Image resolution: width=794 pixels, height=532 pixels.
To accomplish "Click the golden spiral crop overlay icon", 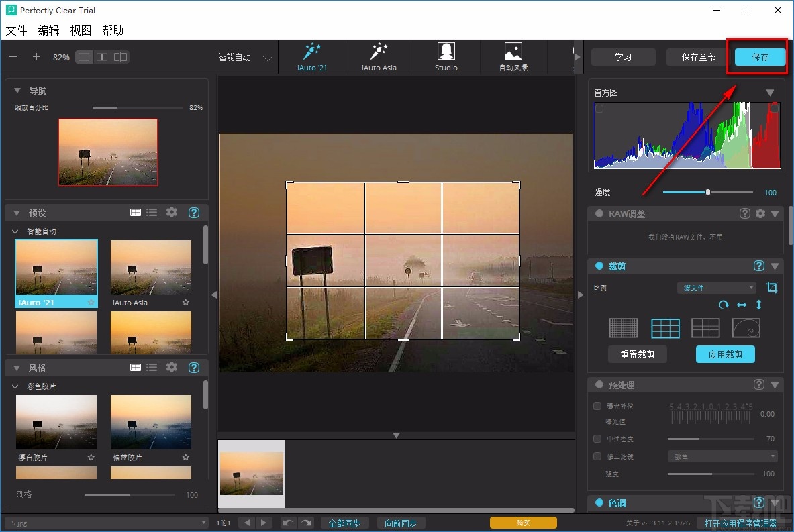I will tap(746, 327).
